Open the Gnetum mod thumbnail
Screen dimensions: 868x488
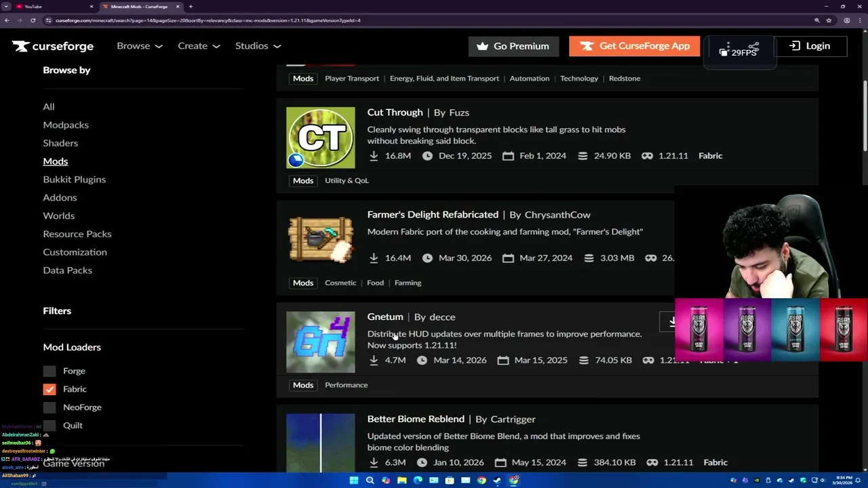320,342
